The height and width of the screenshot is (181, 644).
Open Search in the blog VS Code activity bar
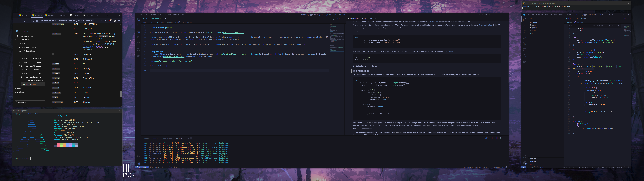click(138, 25)
